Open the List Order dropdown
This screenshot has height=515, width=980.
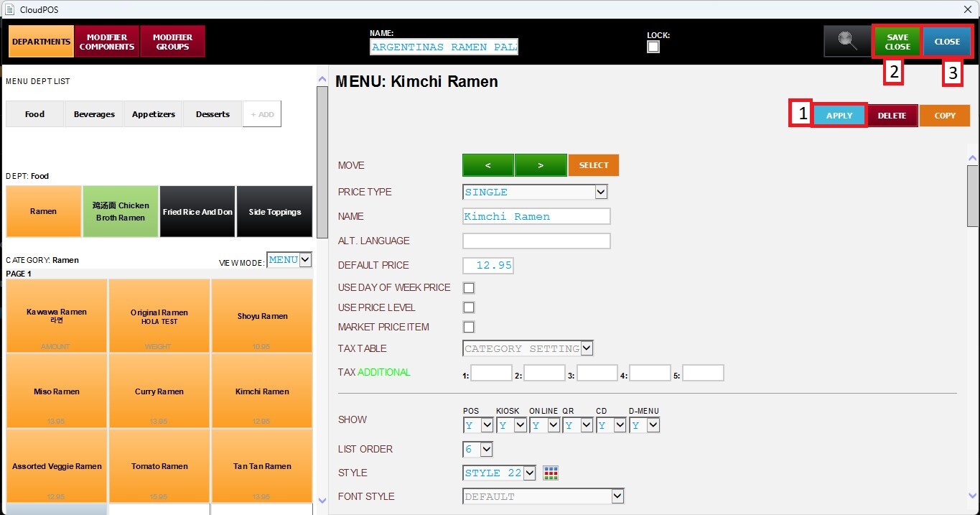click(x=478, y=449)
